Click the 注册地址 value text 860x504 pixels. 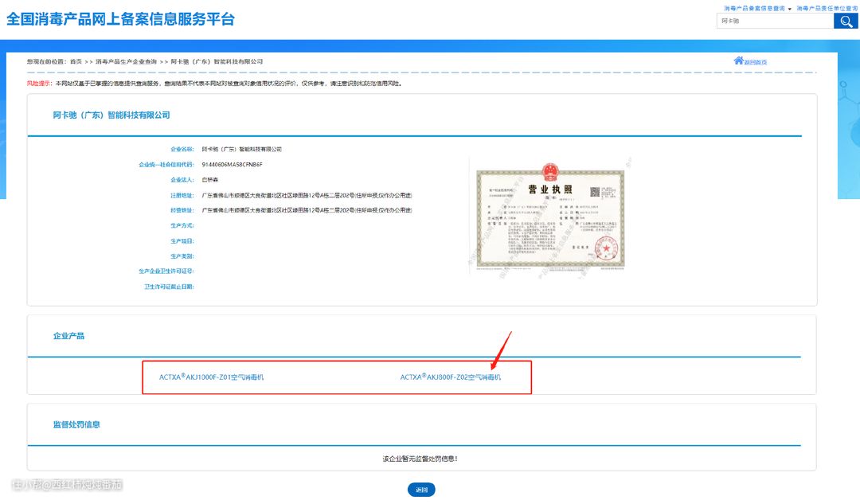point(307,195)
